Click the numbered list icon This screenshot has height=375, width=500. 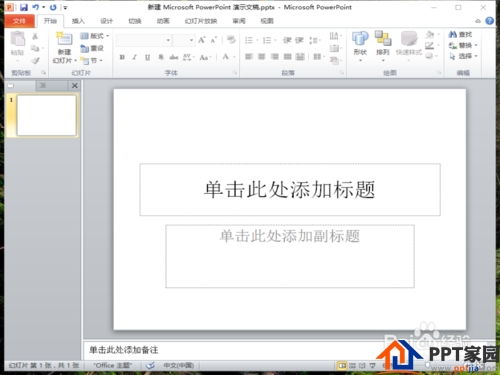(x=267, y=40)
